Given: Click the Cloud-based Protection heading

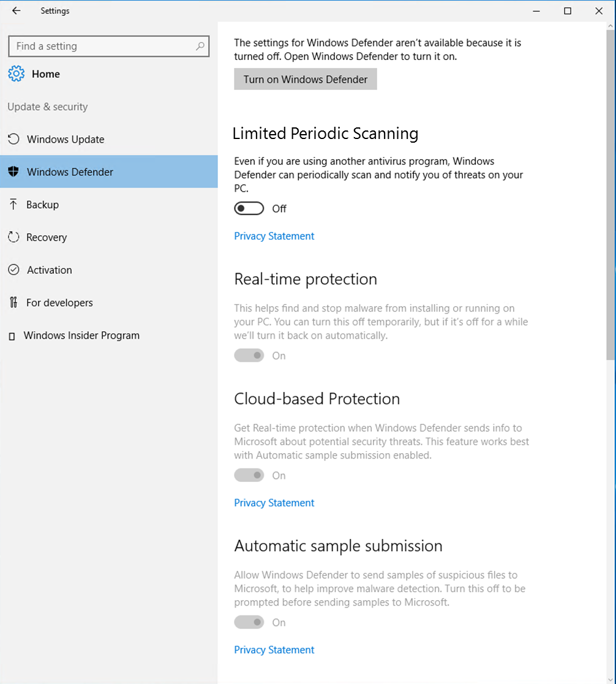Looking at the screenshot, I should [317, 399].
